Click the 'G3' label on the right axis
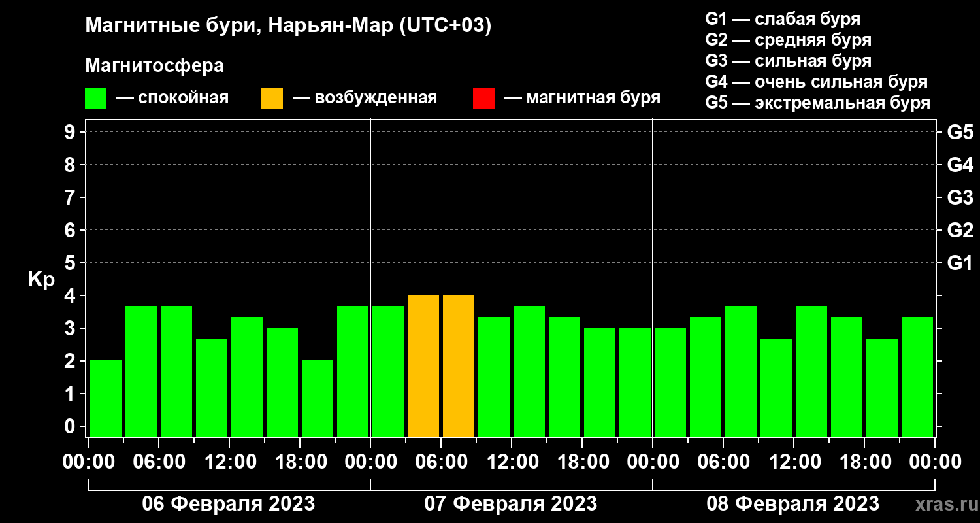The height and width of the screenshot is (523, 980). (960, 197)
